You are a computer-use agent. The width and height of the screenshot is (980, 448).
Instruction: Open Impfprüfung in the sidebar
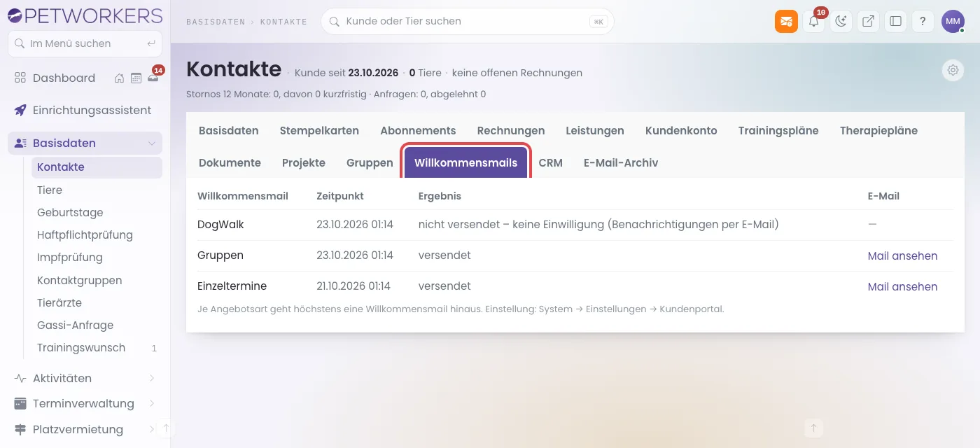click(97, 257)
